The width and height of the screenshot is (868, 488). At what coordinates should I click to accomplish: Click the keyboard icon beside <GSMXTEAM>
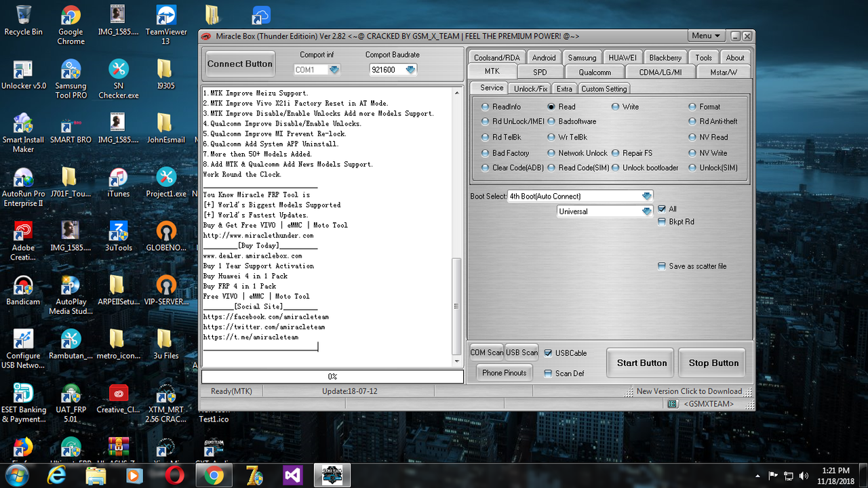[672, 404]
